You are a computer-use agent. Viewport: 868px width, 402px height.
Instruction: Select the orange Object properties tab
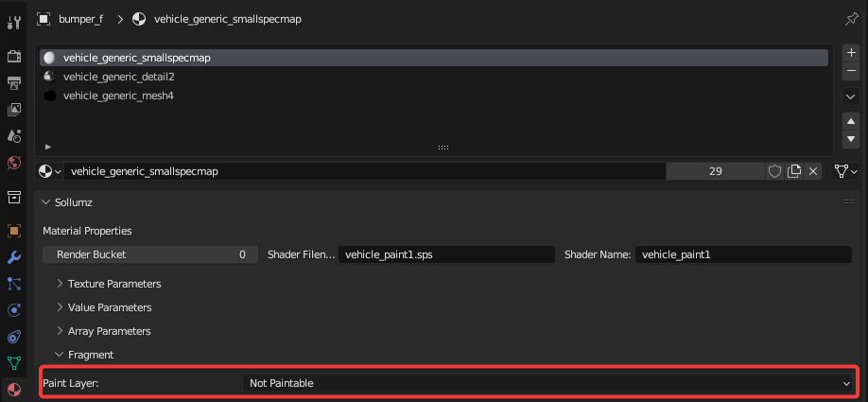point(14,230)
